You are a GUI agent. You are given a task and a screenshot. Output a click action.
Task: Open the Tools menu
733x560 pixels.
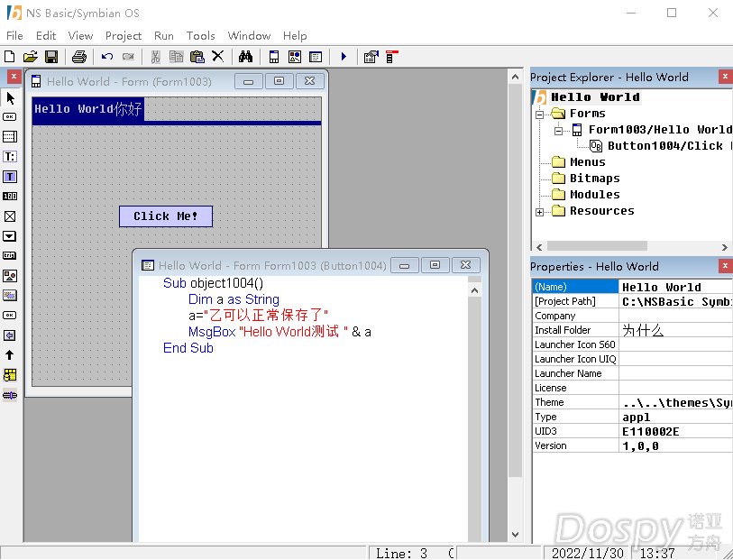click(200, 36)
